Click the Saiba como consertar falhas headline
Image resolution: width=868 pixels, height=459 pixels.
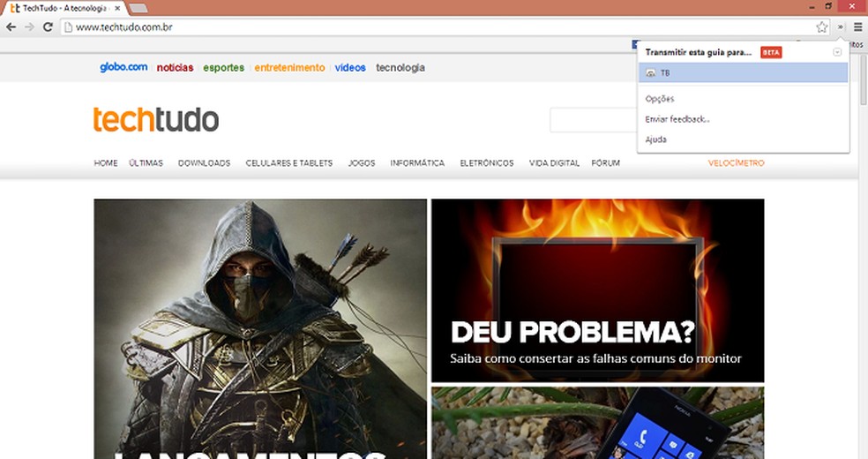[x=595, y=358]
